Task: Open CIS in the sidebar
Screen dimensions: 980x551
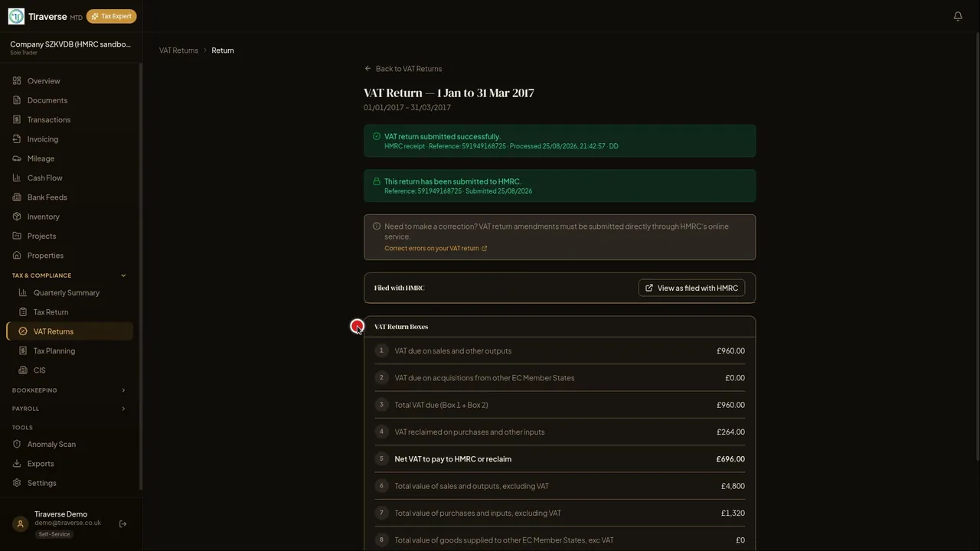Action: pos(70,370)
